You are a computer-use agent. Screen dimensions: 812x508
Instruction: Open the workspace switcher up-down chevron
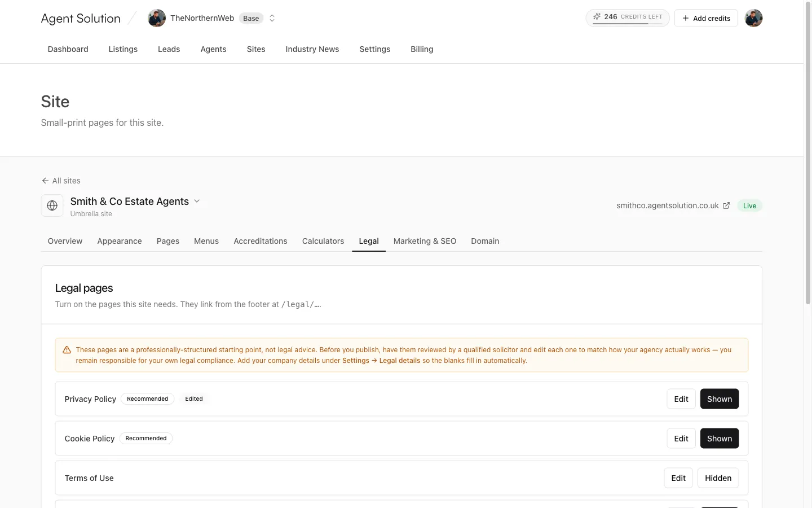click(272, 18)
